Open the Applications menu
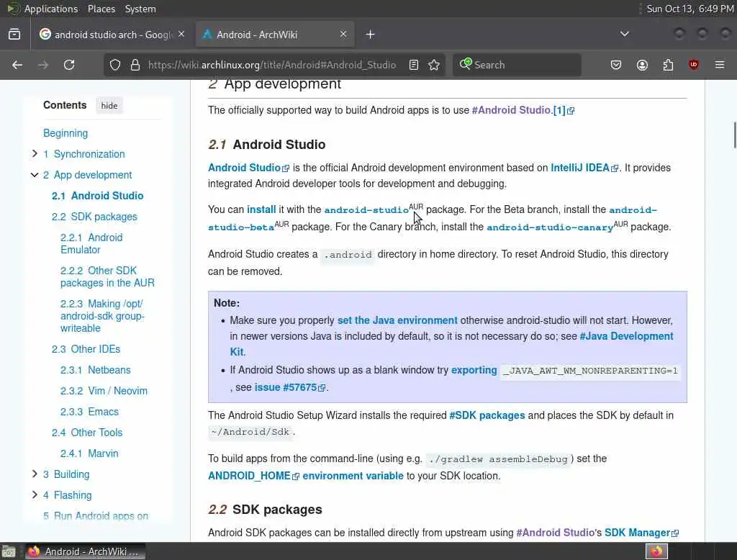The width and height of the screenshot is (737, 560). coord(51,9)
